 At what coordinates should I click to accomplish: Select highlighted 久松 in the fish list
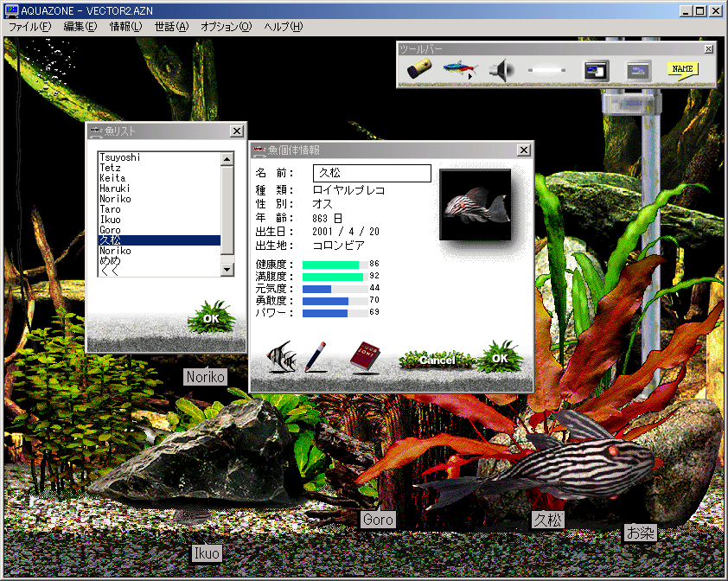tap(159, 240)
